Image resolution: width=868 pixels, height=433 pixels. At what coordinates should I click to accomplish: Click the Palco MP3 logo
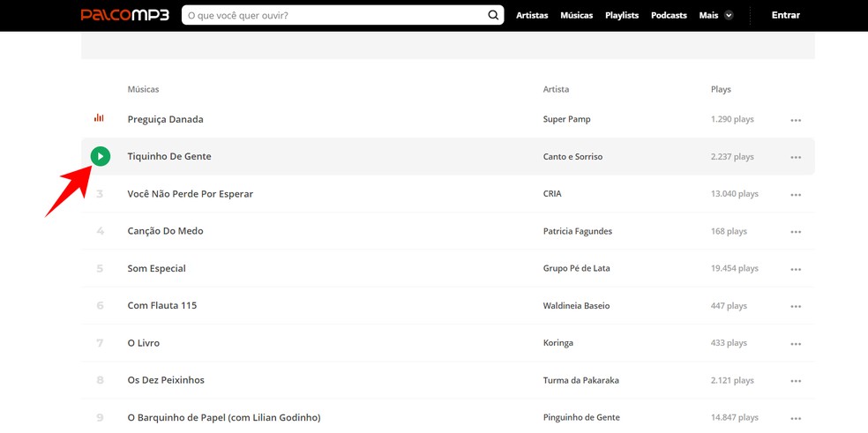tap(124, 15)
